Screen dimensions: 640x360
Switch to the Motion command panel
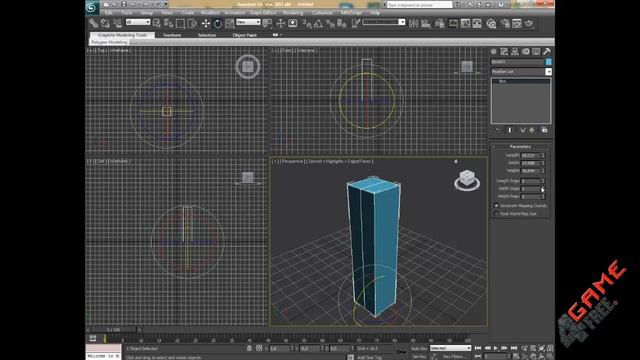click(x=526, y=51)
